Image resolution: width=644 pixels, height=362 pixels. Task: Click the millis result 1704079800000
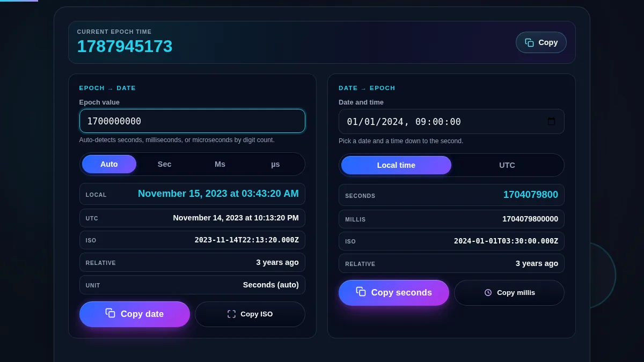click(x=530, y=219)
